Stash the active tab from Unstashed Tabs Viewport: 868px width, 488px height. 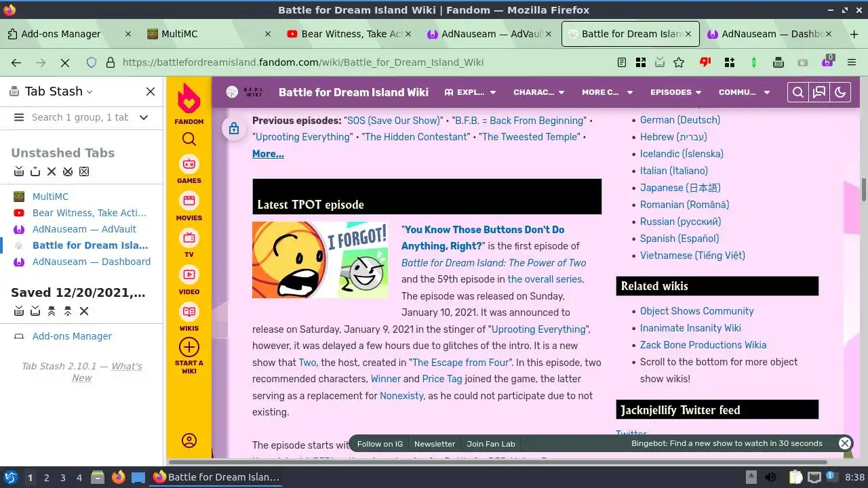[x=35, y=171]
